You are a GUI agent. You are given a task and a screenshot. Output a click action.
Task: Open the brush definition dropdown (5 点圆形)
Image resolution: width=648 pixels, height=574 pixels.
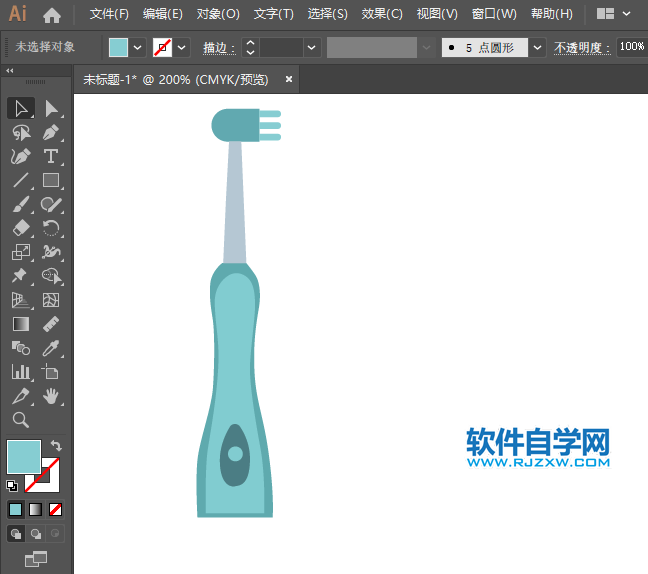pos(537,48)
